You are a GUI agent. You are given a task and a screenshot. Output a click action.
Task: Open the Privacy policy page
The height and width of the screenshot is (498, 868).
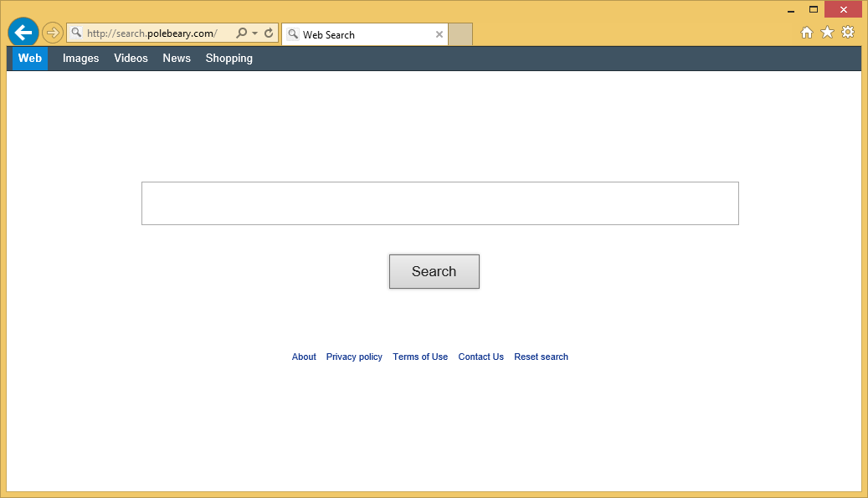click(x=354, y=357)
